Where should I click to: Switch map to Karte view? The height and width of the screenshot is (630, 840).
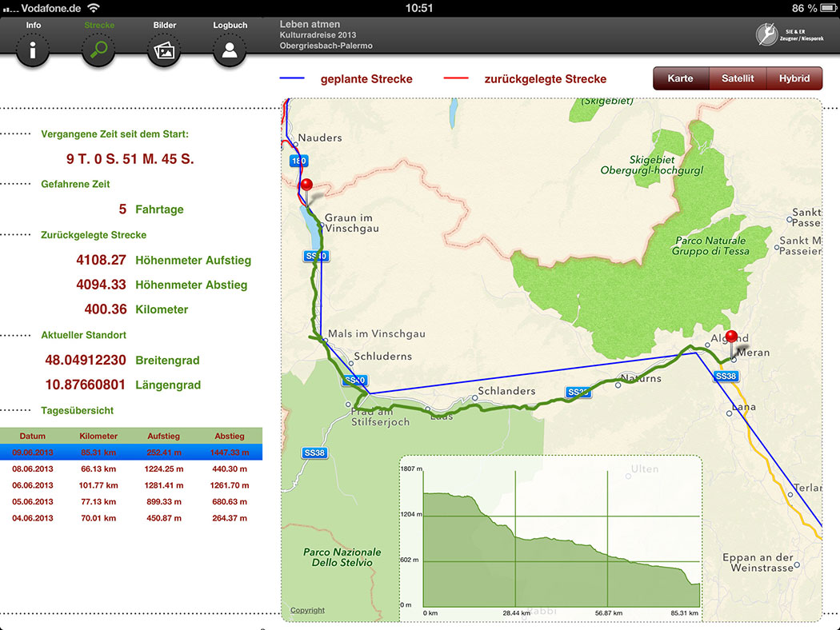click(x=680, y=78)
